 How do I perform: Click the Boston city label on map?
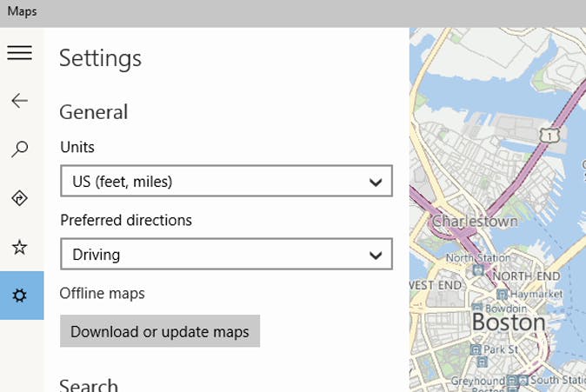(509, 322)
